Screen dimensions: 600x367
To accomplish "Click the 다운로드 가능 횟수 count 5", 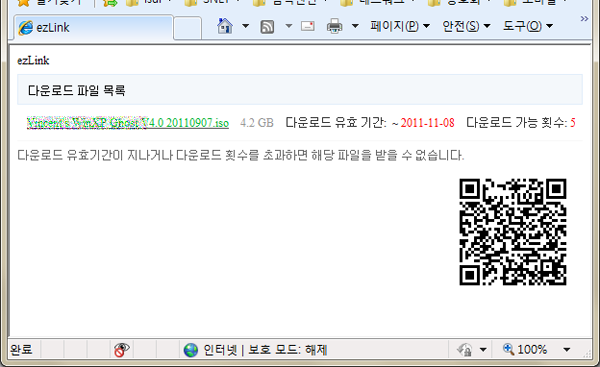I will (x=573, y=122).
